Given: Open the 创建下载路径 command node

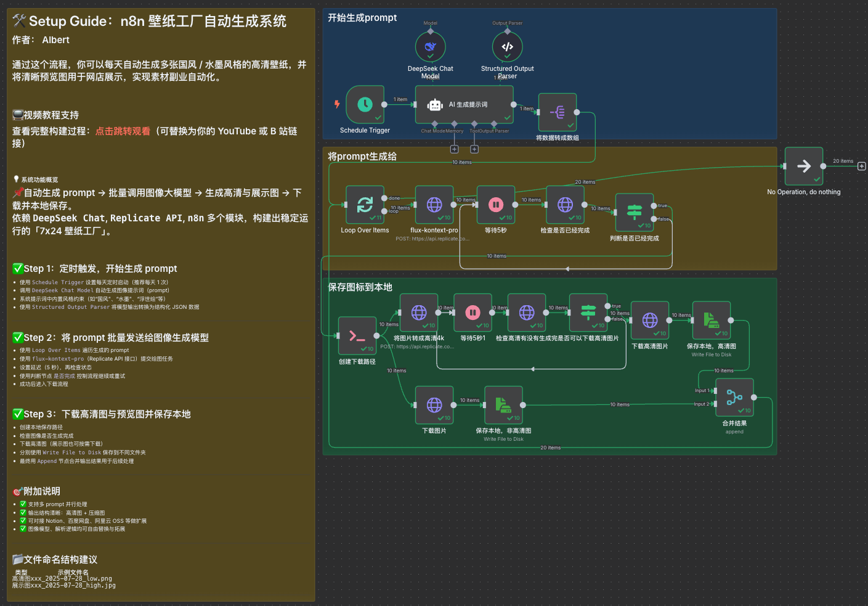Looking at the screenshot, I should (x=357, y=335).
